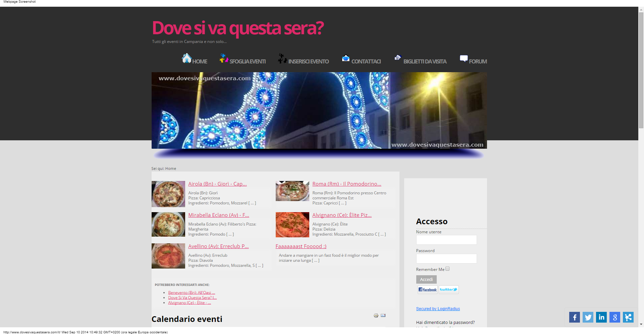Click the speech bubble icon beside Forum
Viewport: 644px width, 334px height.
pyautogui.click(x=464, y=58)
